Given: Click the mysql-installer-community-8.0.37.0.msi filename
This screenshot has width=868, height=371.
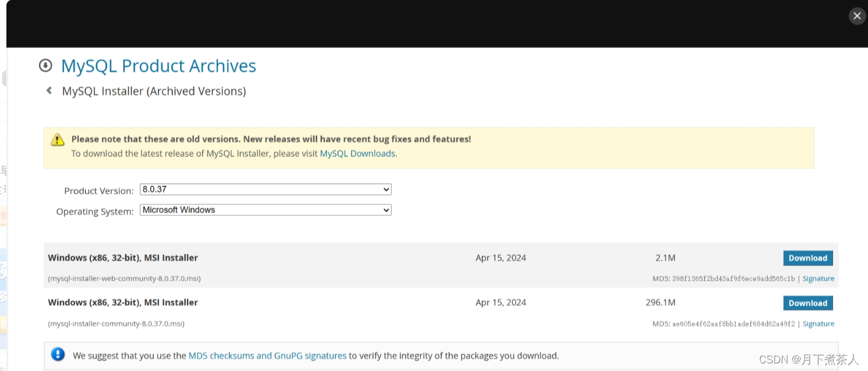Looking at the screenshot, I should coord(116,324).
